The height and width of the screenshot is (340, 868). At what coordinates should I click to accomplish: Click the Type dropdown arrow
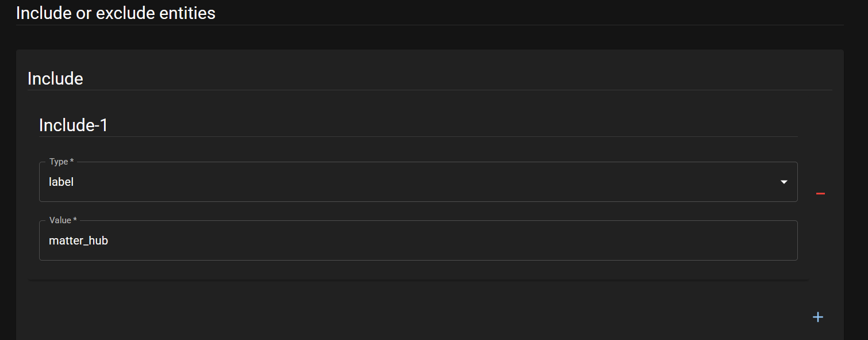[783, 182]
